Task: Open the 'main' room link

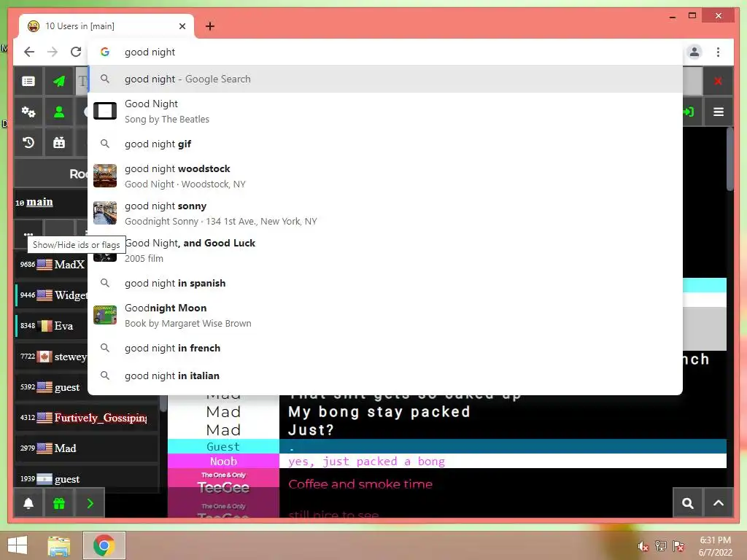Action: click(39, 202)
